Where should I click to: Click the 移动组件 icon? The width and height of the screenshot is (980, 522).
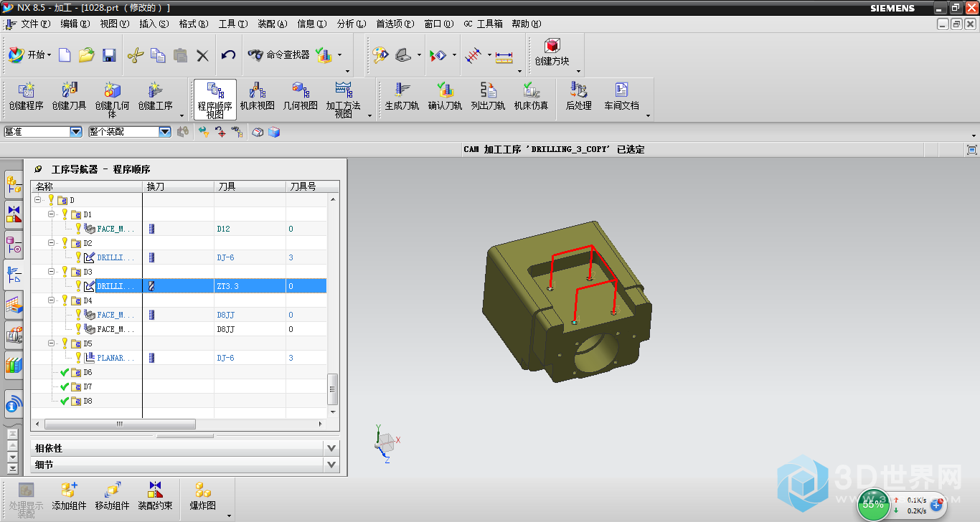pyautogui.click(x=113, y=496)
